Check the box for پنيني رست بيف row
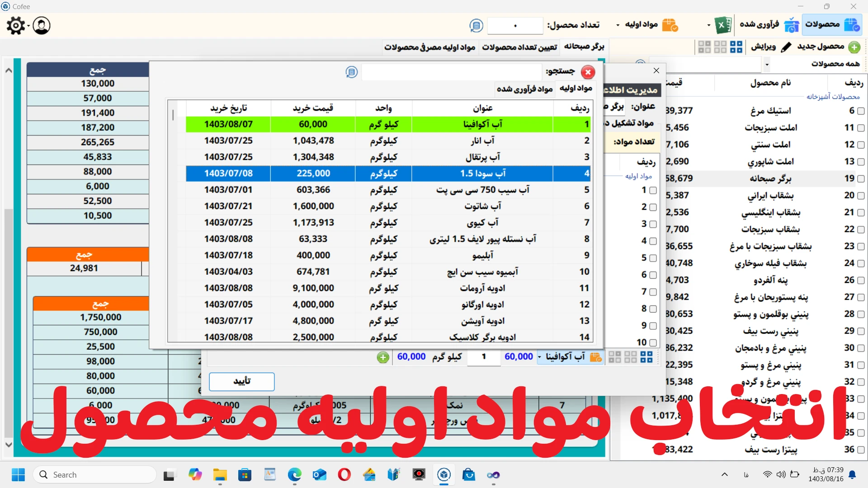868x488 pixels. [x=861, y=331]
